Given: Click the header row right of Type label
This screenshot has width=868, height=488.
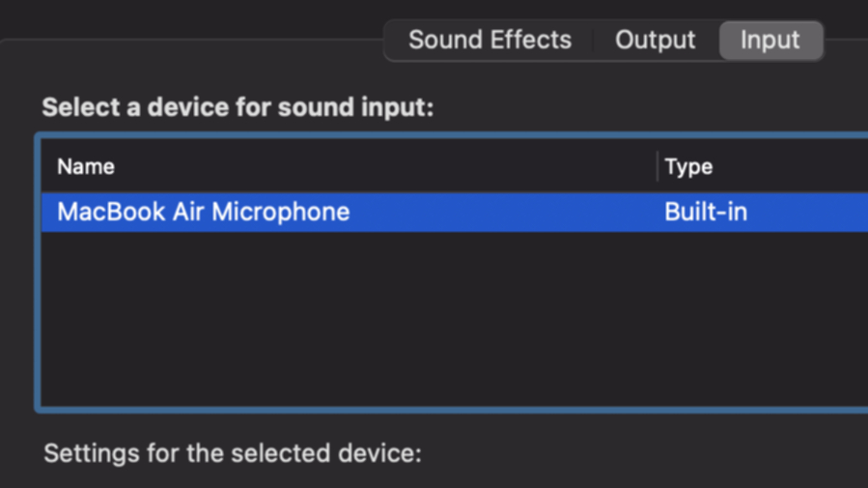Looking at the screenshot, I should [x=792, y=167].
